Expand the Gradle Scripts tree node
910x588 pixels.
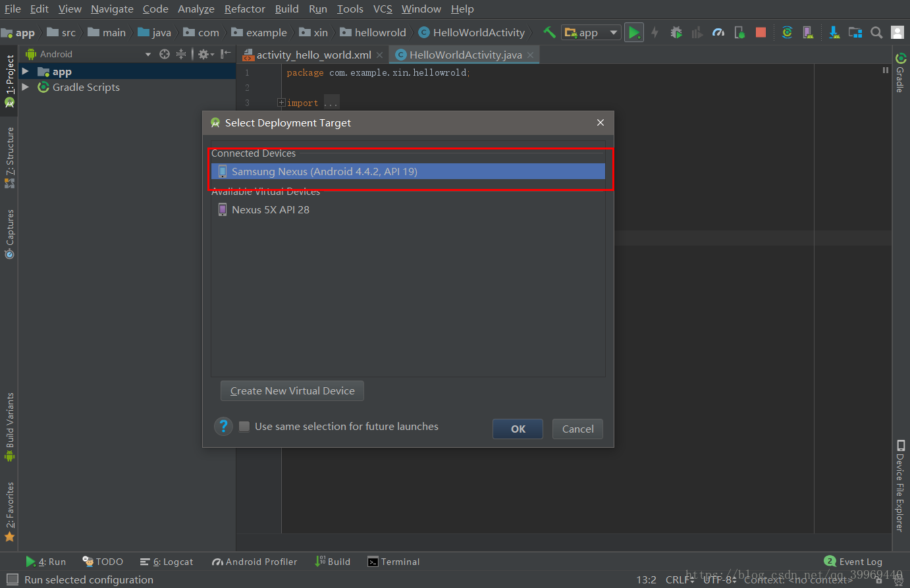[26, 87]
